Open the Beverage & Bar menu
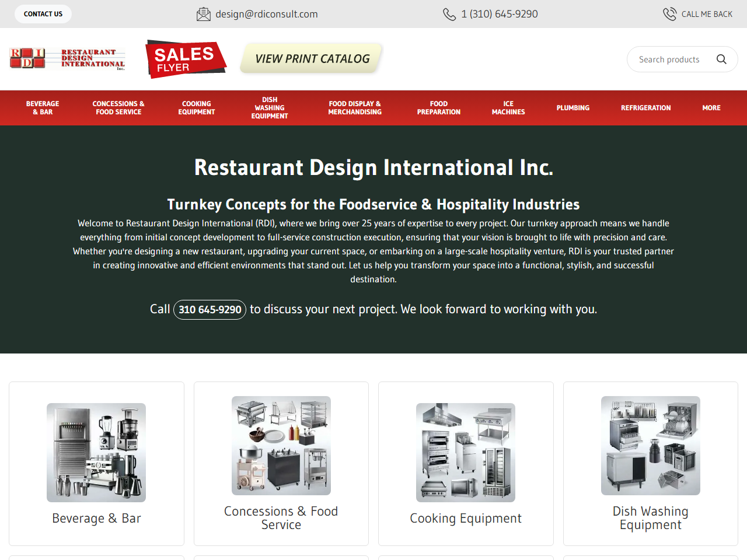 [43, 108]
